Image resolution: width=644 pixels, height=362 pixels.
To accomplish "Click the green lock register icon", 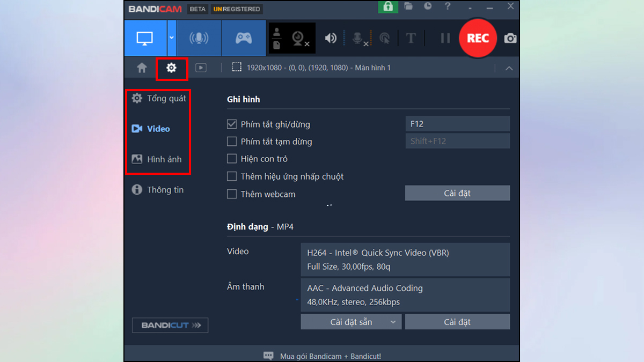I will tap(387, 6).
